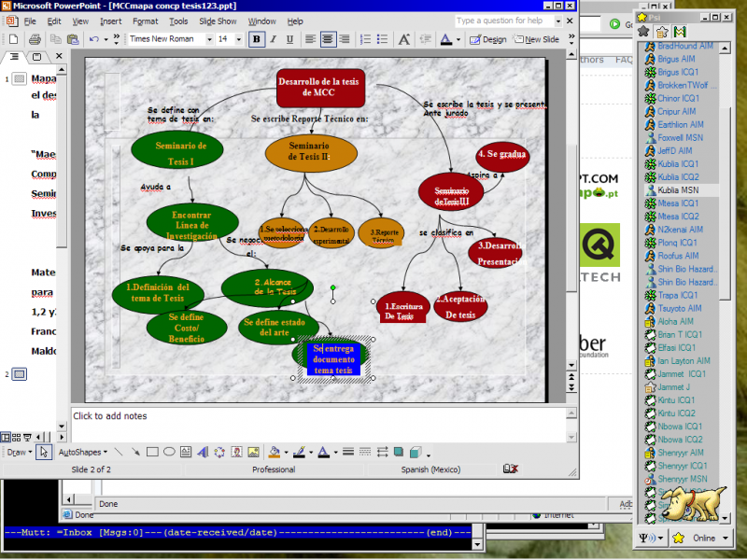Toggle Italic formatting

point(274,39)
